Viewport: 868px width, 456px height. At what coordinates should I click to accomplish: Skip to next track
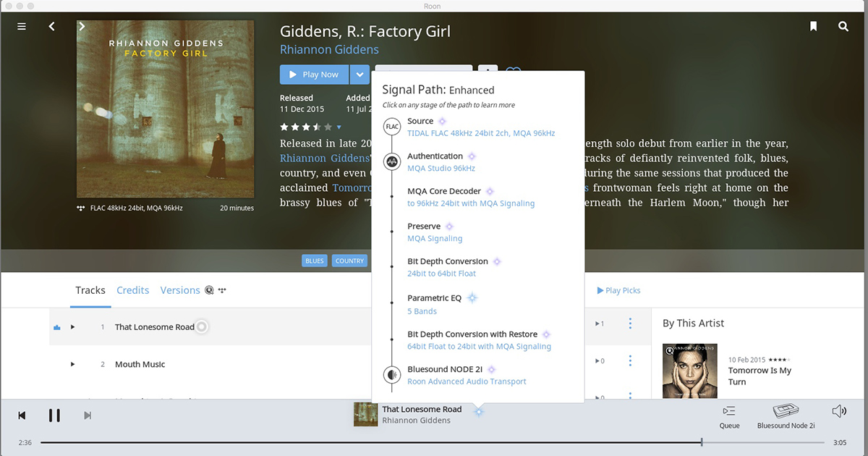(88, 415)
